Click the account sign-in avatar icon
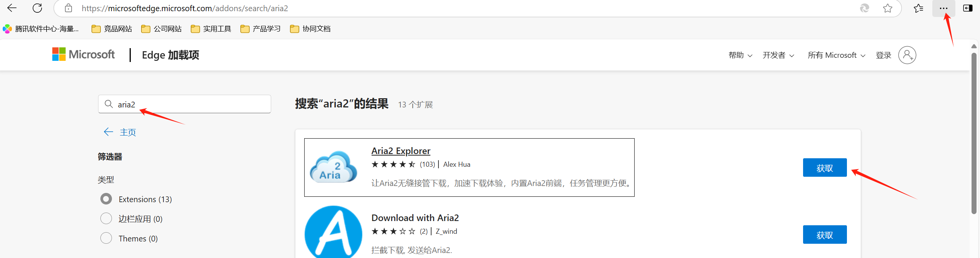Image resolution: width=980 pixels, height=258 pixels. (x=907, y=55)
